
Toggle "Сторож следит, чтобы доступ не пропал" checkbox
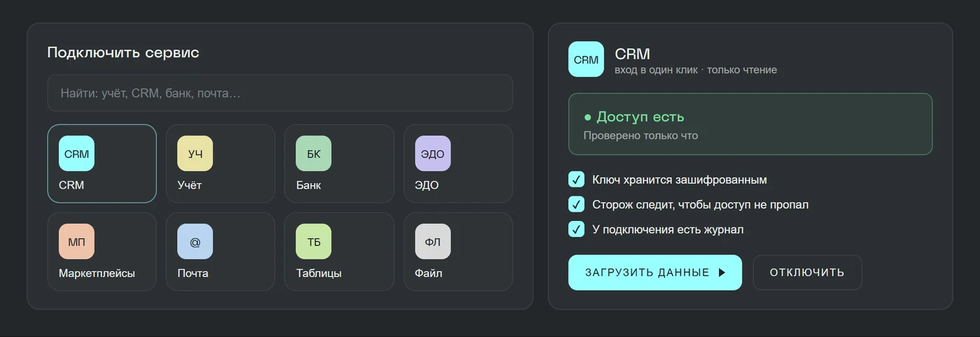pyautogui.click(x=576, y=204)
